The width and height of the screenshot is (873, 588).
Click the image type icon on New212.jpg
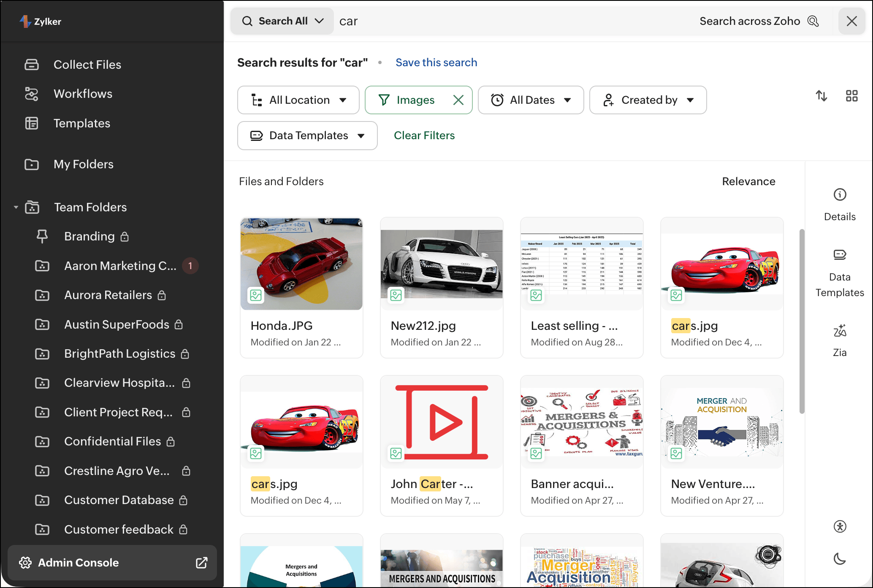tap(396, 295)
